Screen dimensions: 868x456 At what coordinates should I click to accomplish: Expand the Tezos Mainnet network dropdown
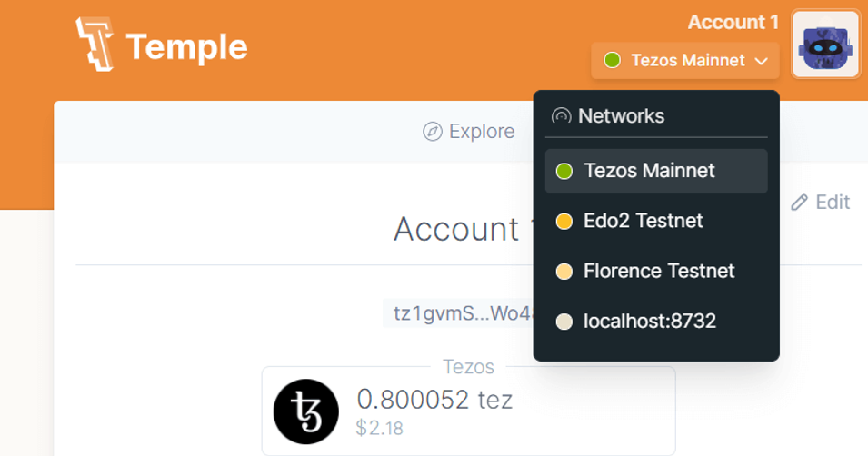(x=684, y=60)
